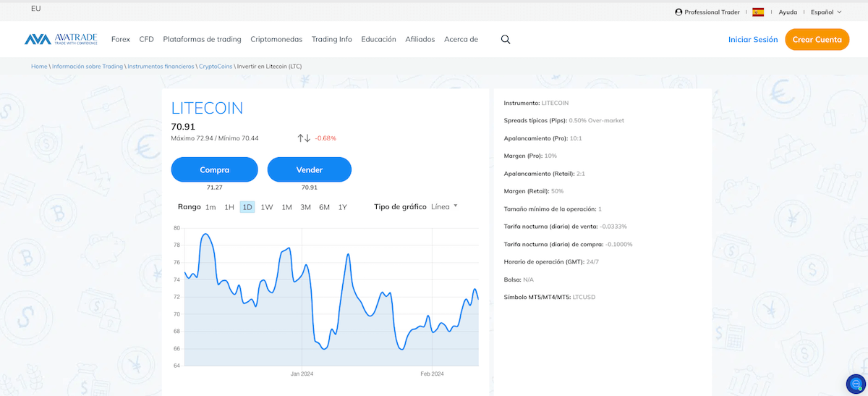Select the 1Y range tab
868x396 pixels.
(x=343, y=207)
